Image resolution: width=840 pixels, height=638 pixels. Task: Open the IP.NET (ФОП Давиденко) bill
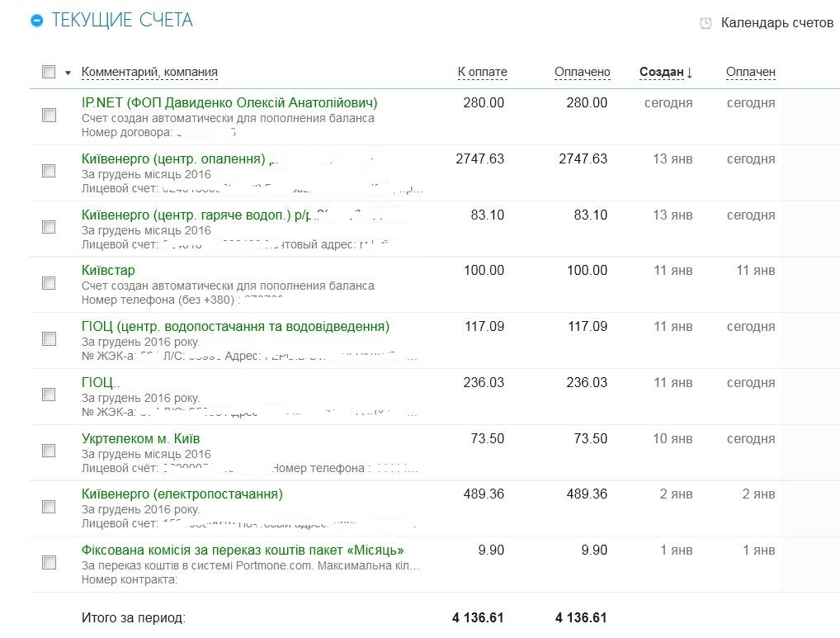pyautogui.click(x=229, y=103)
